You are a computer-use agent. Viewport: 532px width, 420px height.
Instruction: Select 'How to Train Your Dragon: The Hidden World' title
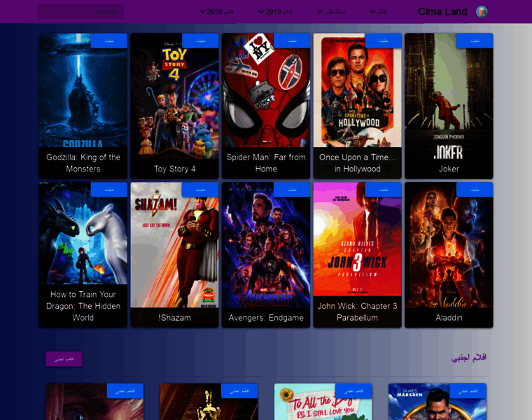coord(83,306)
